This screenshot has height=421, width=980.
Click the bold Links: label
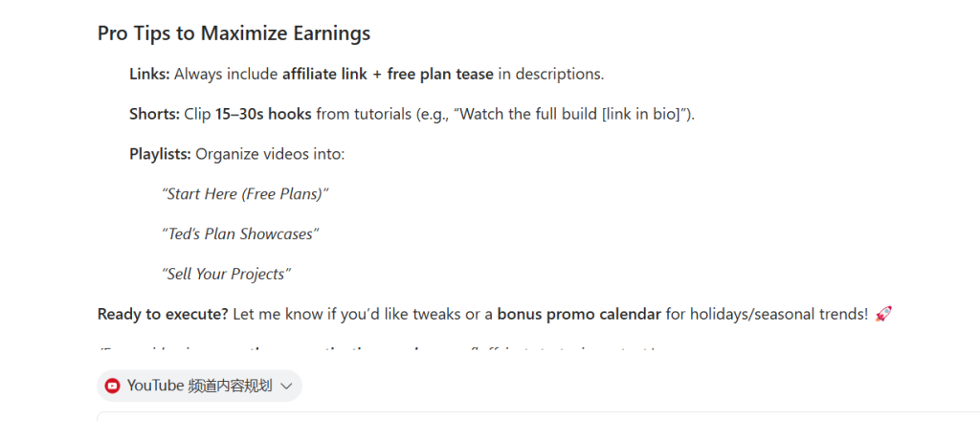click(x=149, y=74)
